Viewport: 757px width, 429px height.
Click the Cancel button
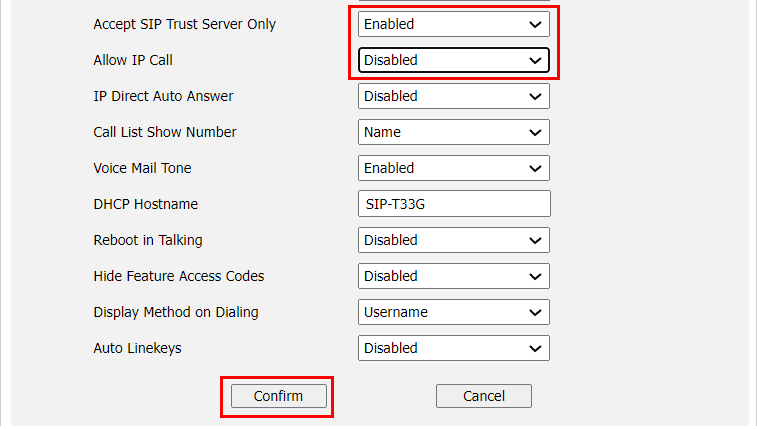pos(483,396)
